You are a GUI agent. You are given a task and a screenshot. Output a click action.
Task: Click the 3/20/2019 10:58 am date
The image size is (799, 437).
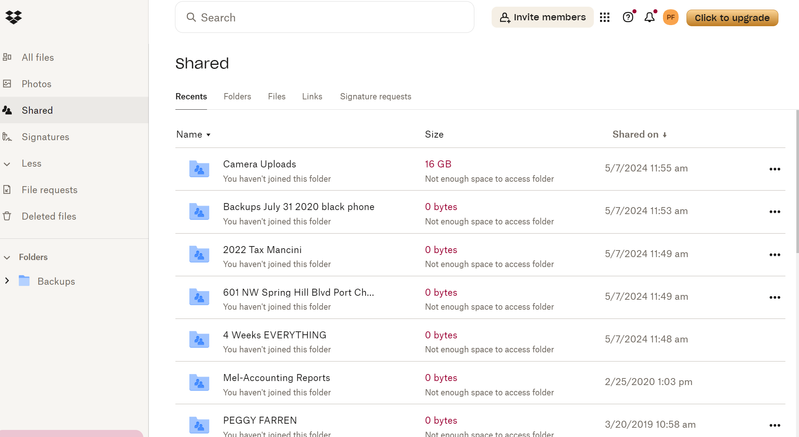(650, 424)
